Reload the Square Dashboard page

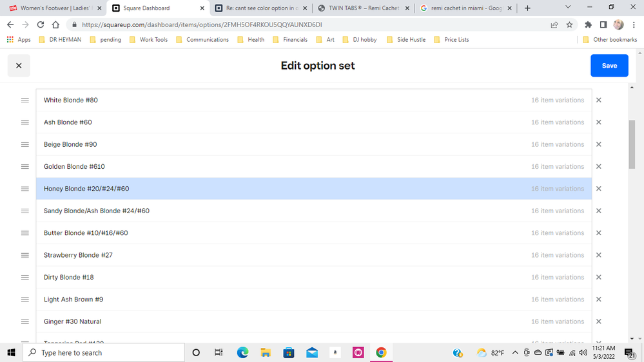click(x=41, y=24)
